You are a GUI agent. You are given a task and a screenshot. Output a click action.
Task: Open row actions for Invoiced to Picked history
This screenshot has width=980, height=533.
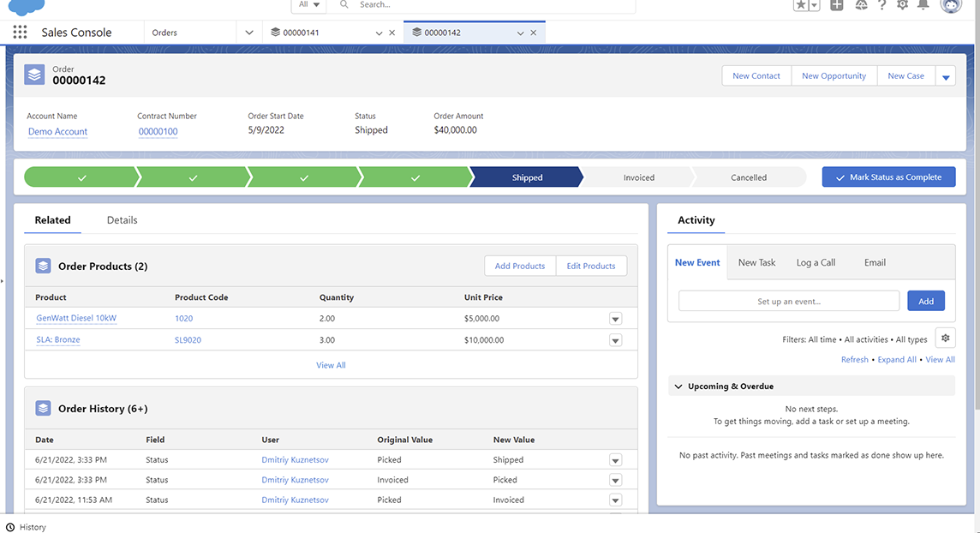[615, 481]
